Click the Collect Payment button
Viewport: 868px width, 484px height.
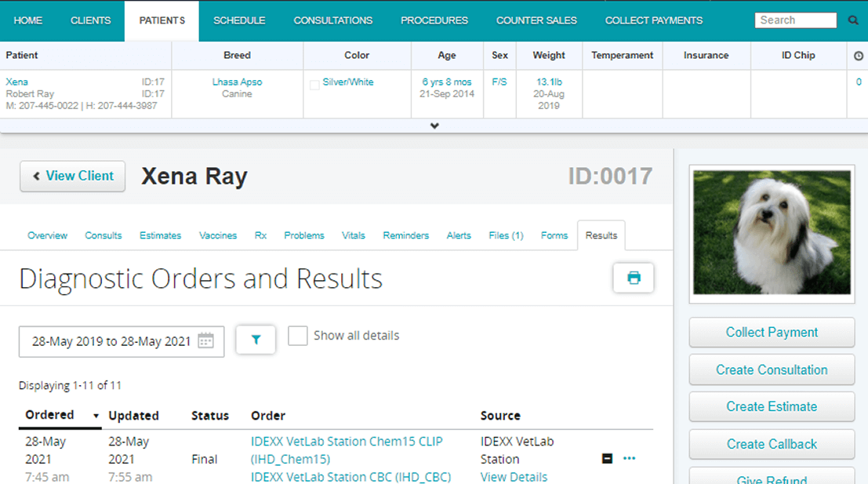771,332
